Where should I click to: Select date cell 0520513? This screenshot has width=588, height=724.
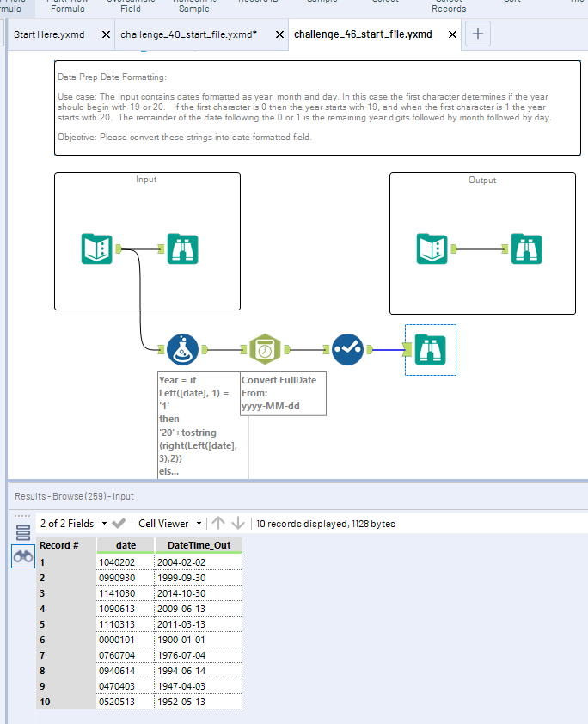point(126,702)
